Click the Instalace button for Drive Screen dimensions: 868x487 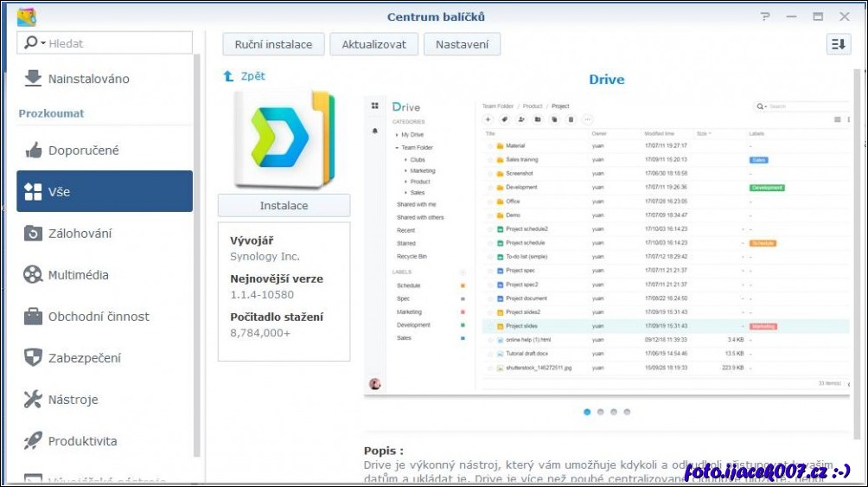tap(284, 206)
